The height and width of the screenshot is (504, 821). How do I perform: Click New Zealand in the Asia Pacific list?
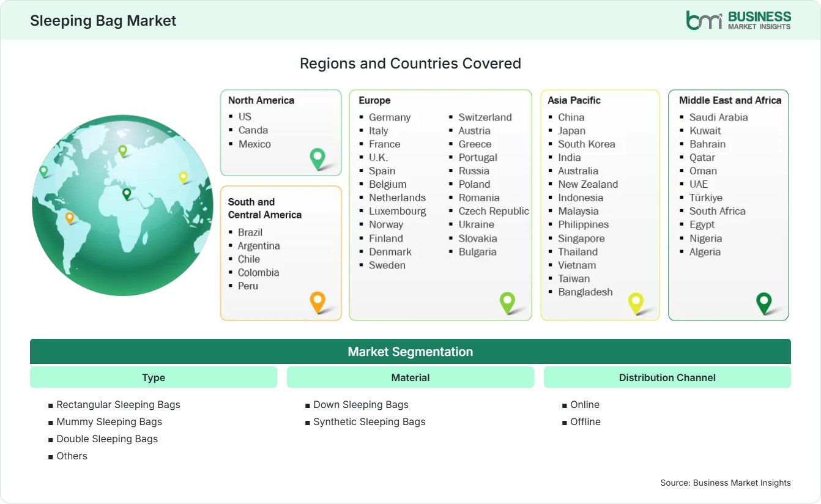pyautogui.click(x=588, y=184)
